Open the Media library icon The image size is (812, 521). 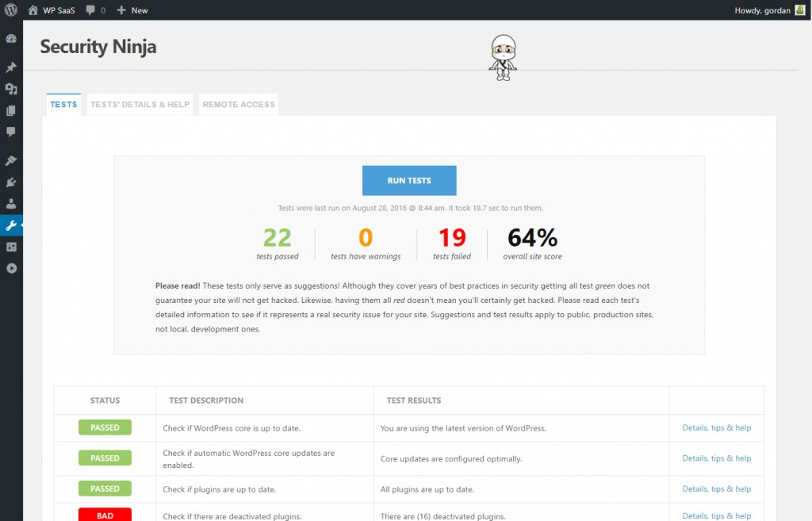click(10, 89)
